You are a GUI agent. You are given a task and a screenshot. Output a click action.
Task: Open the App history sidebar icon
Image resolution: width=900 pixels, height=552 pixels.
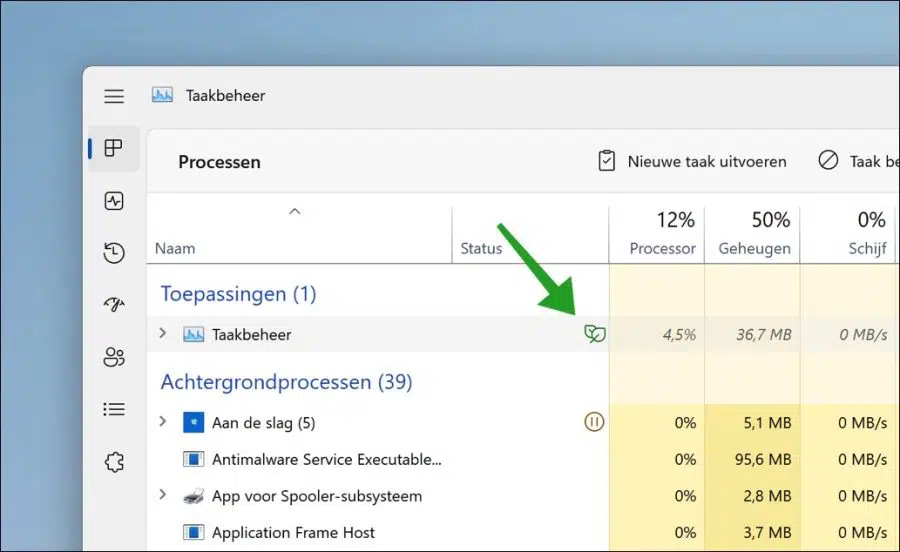114,252
